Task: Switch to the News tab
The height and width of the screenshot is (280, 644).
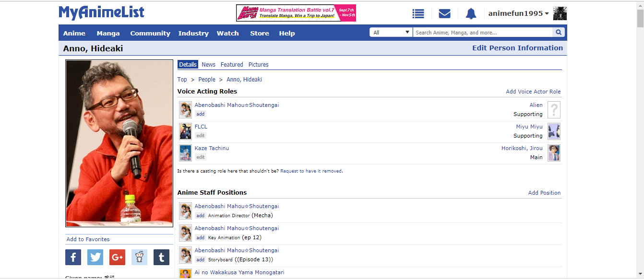Action: 209,64
